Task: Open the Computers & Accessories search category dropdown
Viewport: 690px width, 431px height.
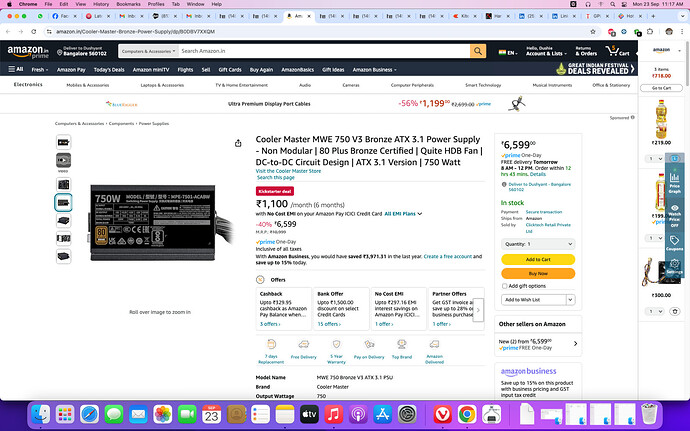Action: [x=148, y=51]
